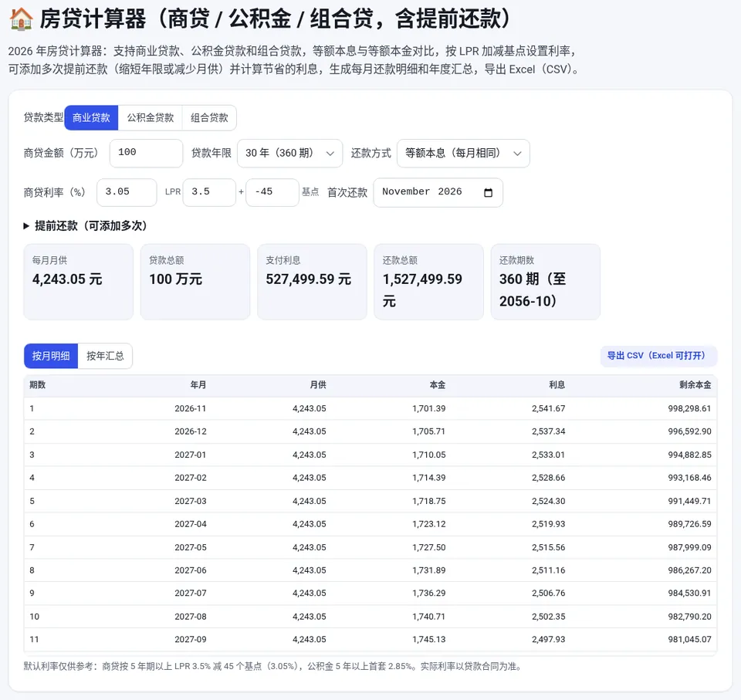Click principal value 1,745.13

pyautogui.click(x=429, y=640)
